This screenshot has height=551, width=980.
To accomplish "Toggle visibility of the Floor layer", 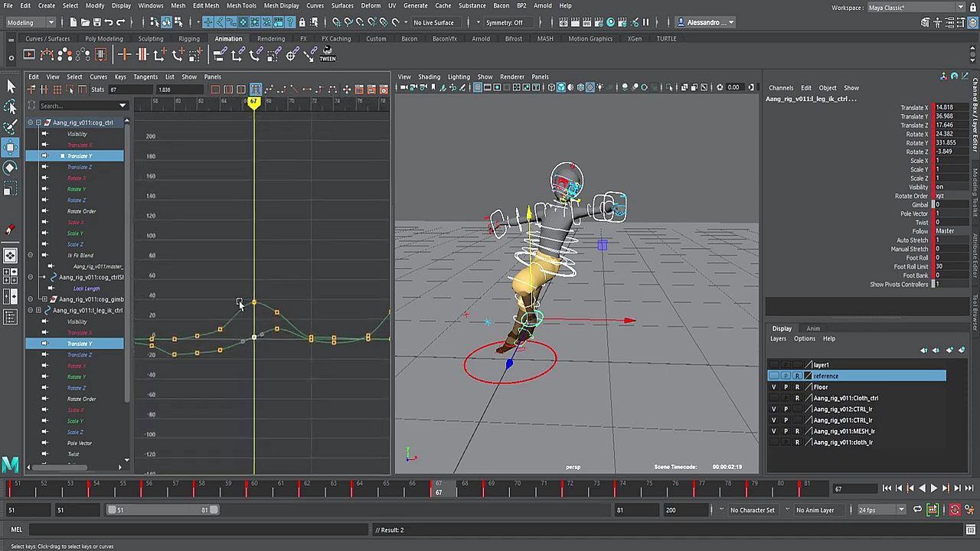I will (x=773, y=387).
